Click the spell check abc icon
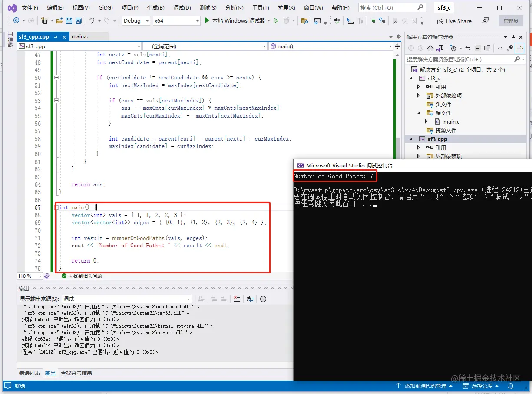Screen dimensions: 532x394 (337, 21)
